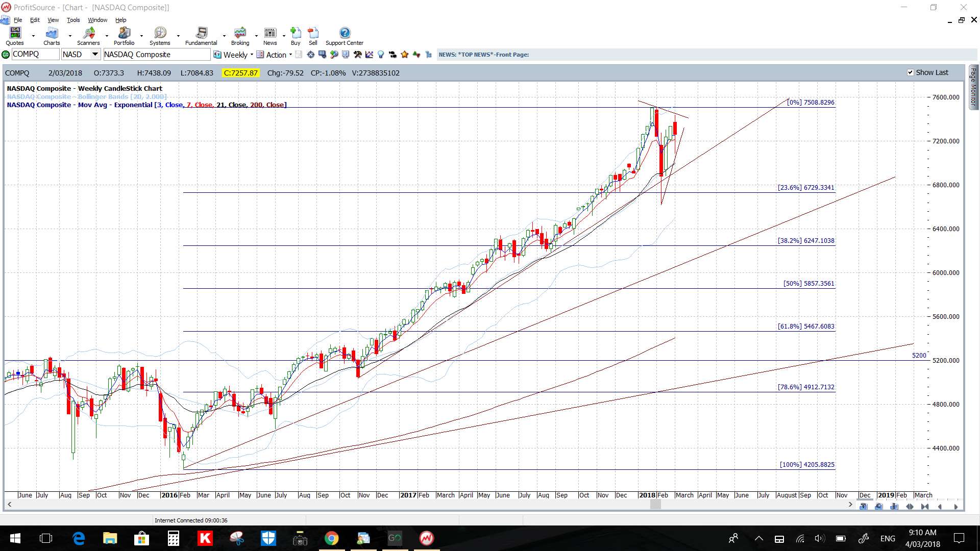The width and height of the screenshot is (980, 551).
Task: Click the highlighted C:7257.87 close value
Action: click(x=241, y=73)
